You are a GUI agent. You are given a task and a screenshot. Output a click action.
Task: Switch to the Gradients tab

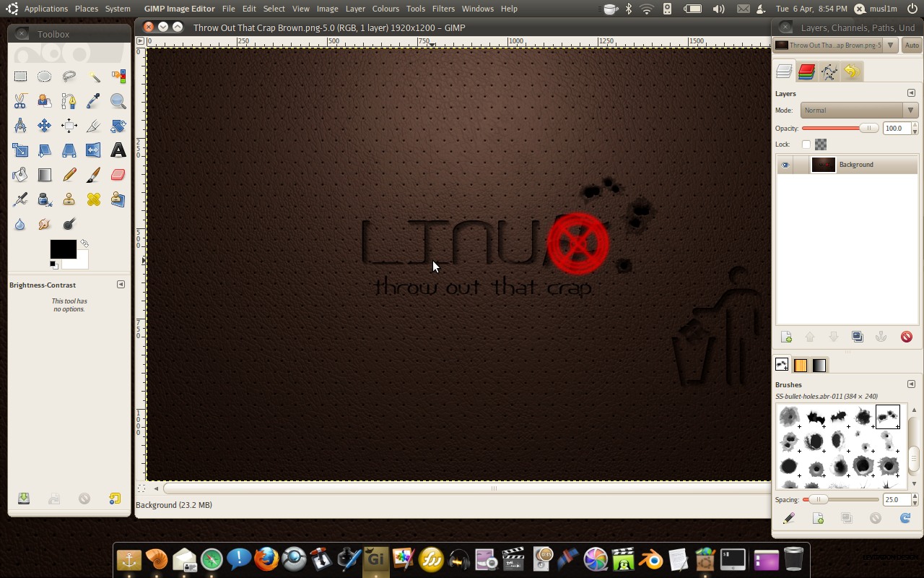pyautogui.click(x=819, y=366)
